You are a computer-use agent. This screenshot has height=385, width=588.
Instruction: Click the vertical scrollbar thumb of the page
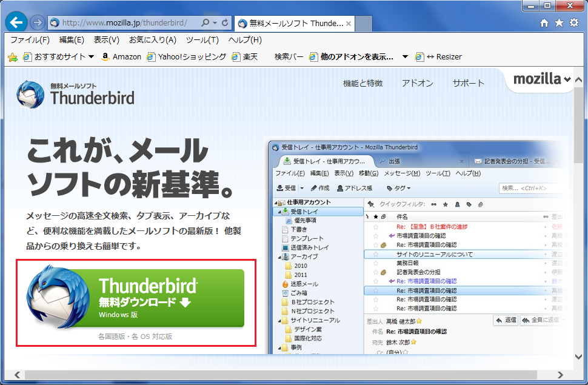(x=579, y=124)
